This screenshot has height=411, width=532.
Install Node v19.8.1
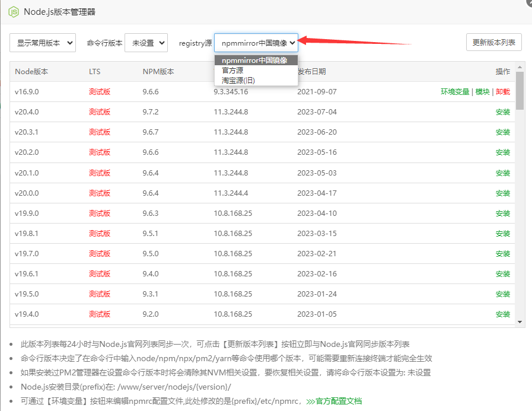point(503,234)
